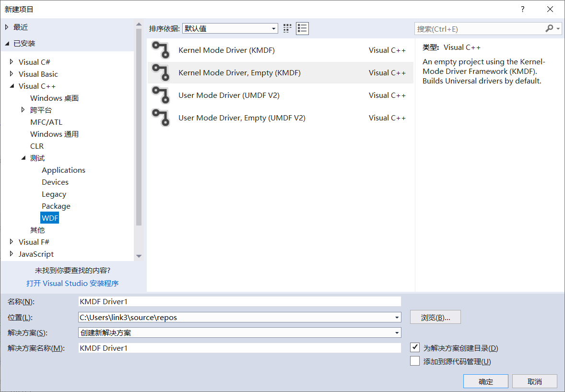Screen dimensions: 565x392
Task: Click the User Mode Driver (UMDF V2) icon
Action: click(160, 95)
